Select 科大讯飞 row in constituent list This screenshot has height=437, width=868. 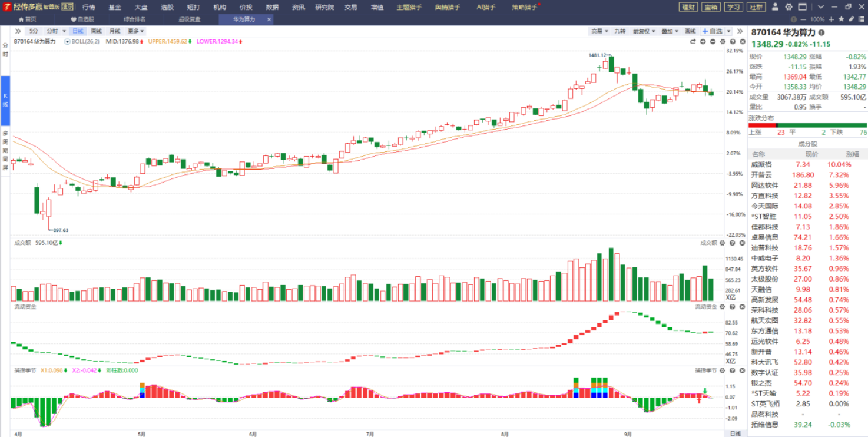(x=807, y=362)
